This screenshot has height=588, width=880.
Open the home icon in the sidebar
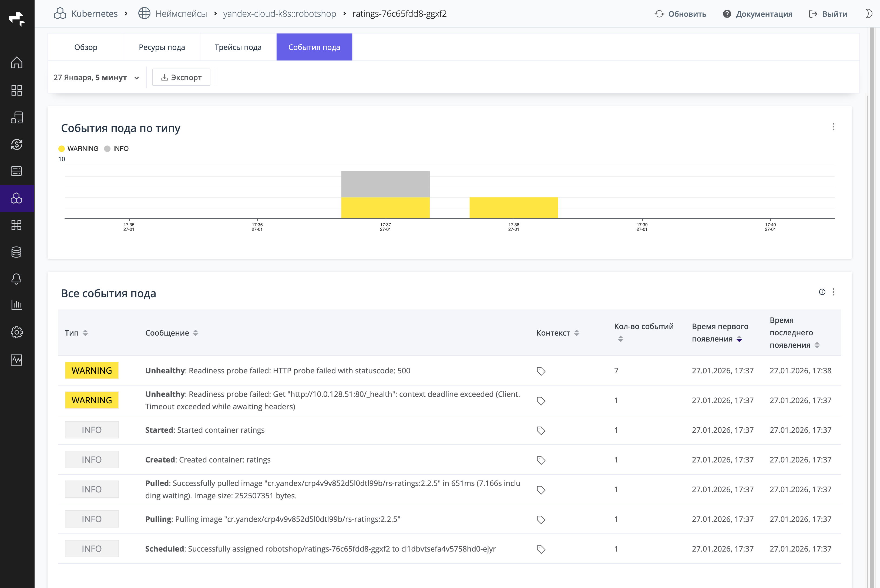pos(16,63)
